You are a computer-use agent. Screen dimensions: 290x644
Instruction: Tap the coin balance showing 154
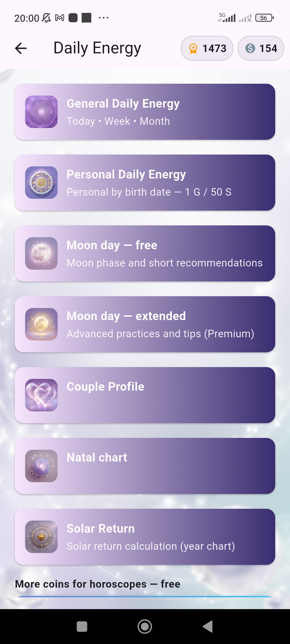[x=260, y=48]
